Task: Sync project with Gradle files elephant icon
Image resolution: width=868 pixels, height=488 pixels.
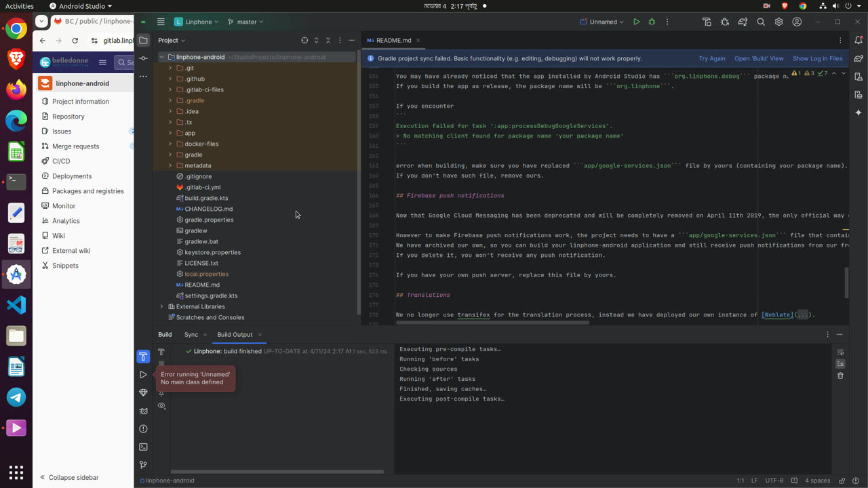Action: (x=743, y=22)
